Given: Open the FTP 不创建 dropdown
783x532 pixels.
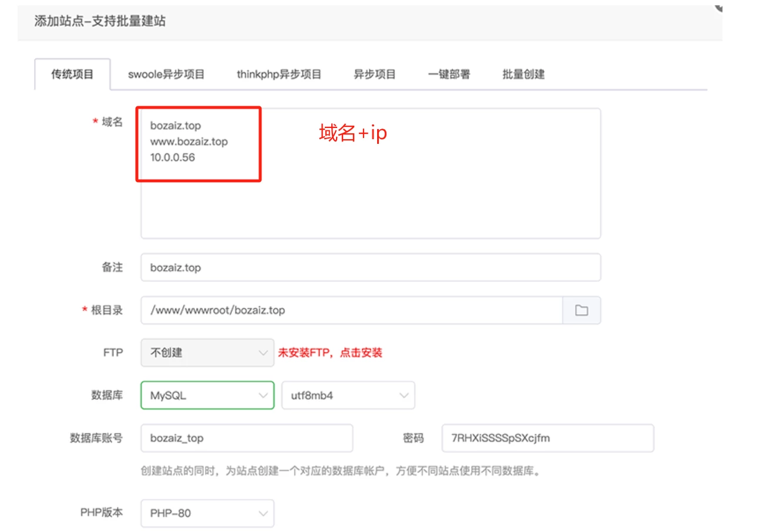Looking at the screenshot, I should point(207,353).
